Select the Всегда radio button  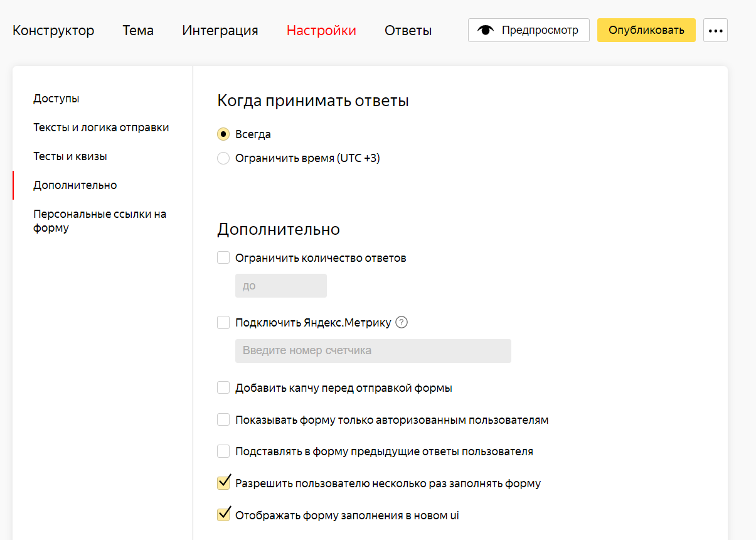(223, 134)
